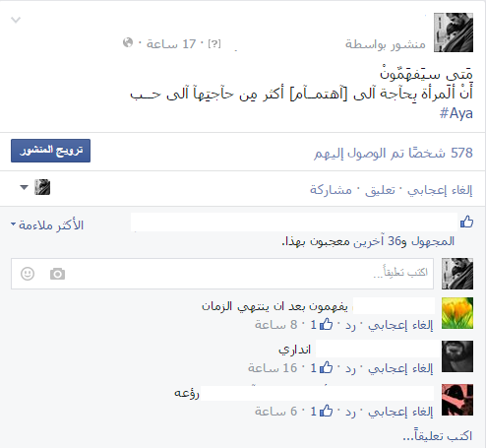The height and width of the screenshot is (448, 486).
Task: Click مشاركة to share the post
Action: click(x=331, y=190)
